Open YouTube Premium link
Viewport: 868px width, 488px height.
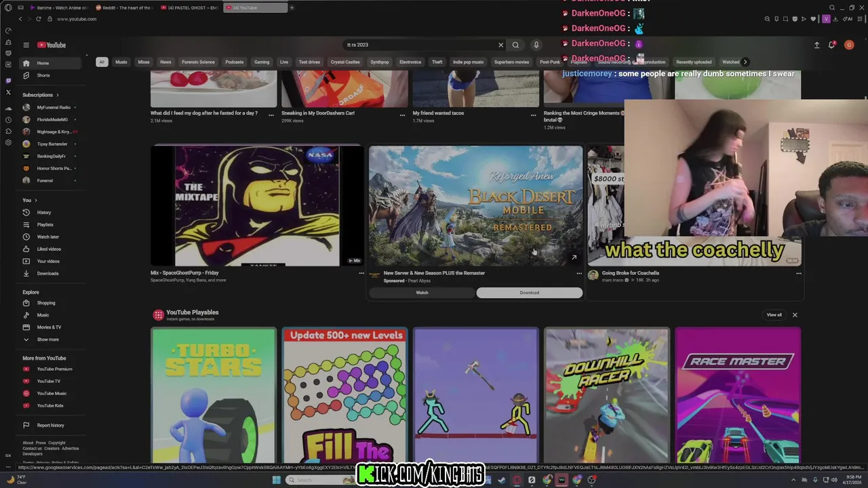(50, 369)
